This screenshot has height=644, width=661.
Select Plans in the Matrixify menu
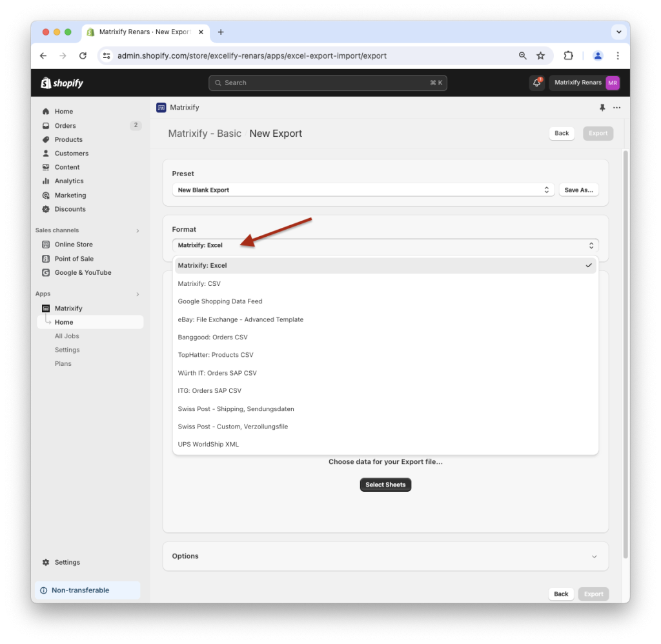(63, 363)
